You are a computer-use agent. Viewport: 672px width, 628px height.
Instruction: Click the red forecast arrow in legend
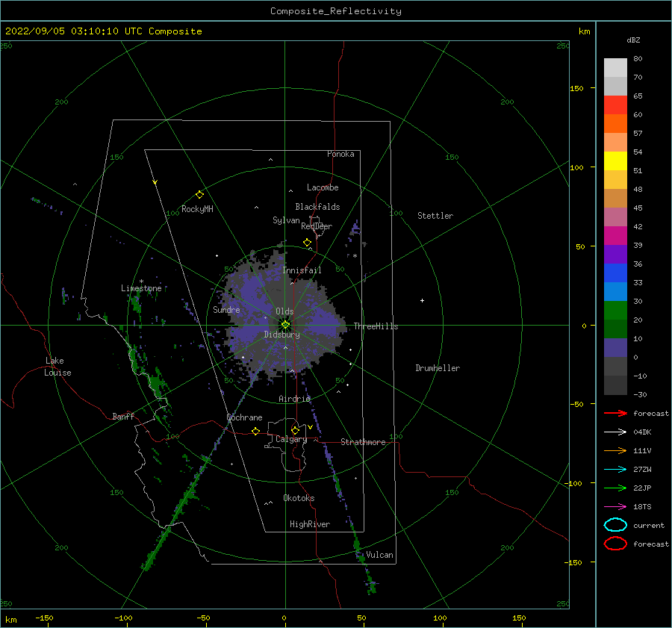[x=615, y=413]
